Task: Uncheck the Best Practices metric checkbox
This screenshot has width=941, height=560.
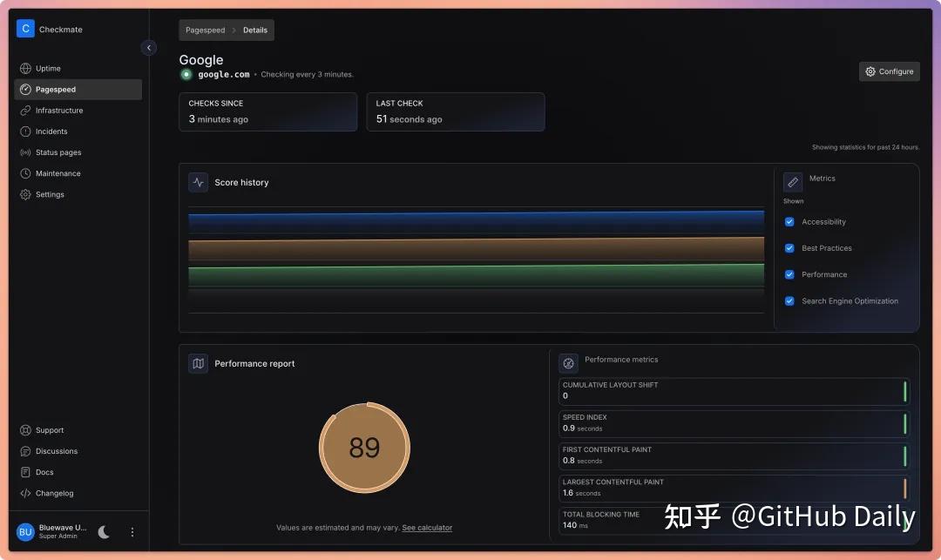Action: [x=789, y=248]
